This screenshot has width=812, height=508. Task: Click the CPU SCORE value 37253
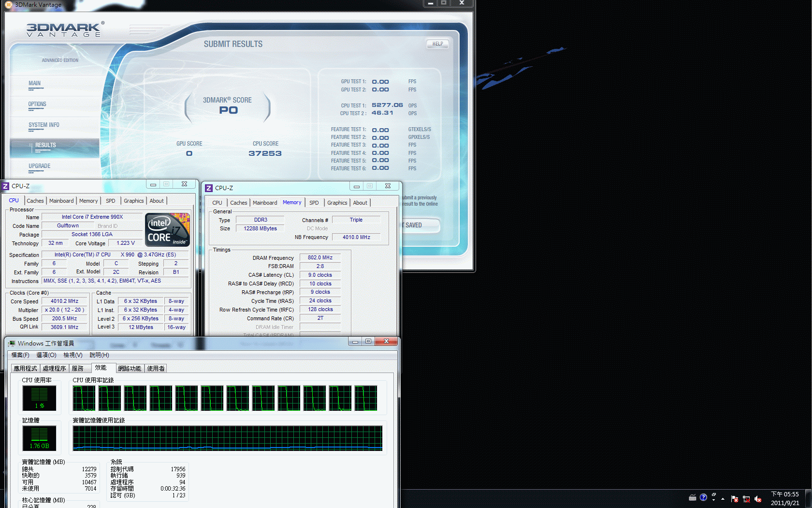pos(265,153)
